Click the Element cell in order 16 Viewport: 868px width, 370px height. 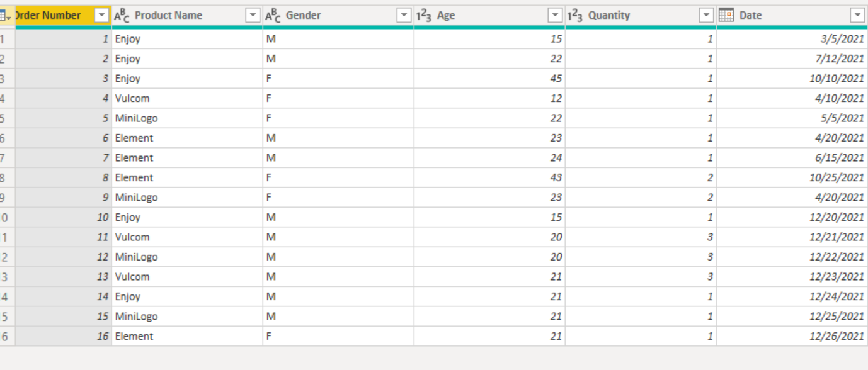point(187,336)
